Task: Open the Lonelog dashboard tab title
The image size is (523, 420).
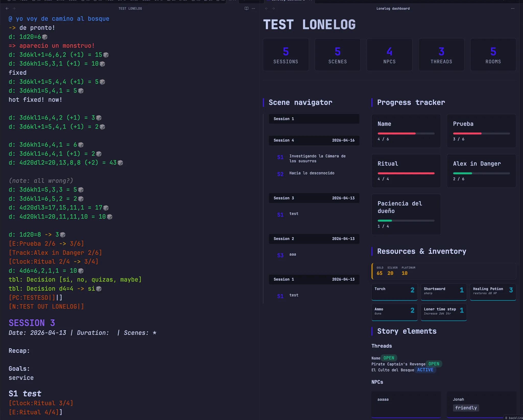Action: (393, 8)
